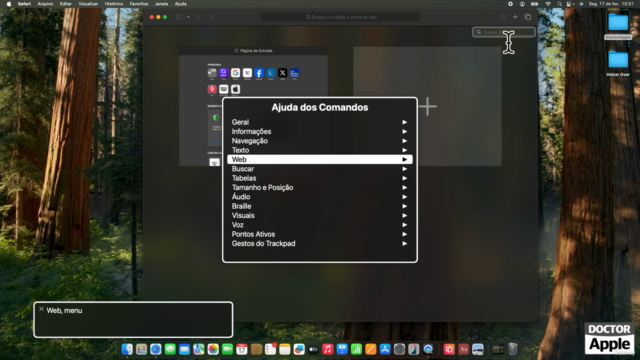
Task: Select the Voice Over desktop folder
Action: (x=618, y=64)
